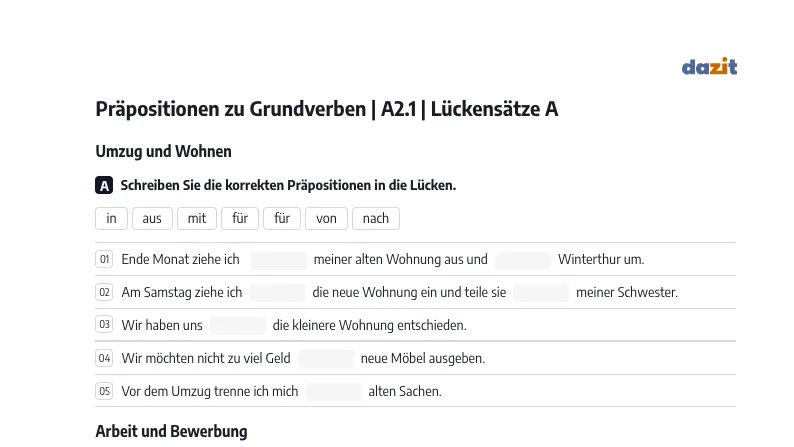
Task: Click the 05 sentence number badge
Action: coord(104,391)
